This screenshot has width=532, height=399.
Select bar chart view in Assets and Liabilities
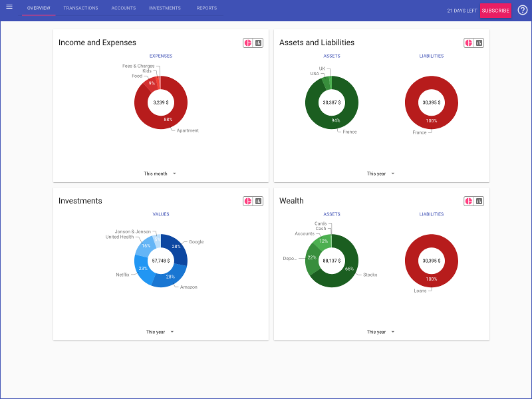(479, 43)
